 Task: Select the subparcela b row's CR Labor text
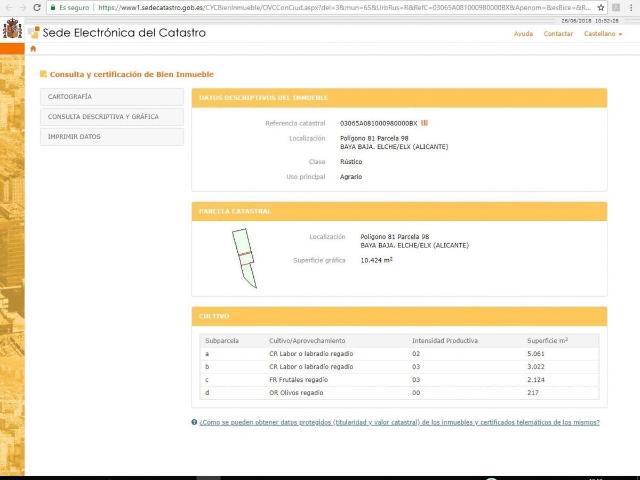tap(311, 367)
